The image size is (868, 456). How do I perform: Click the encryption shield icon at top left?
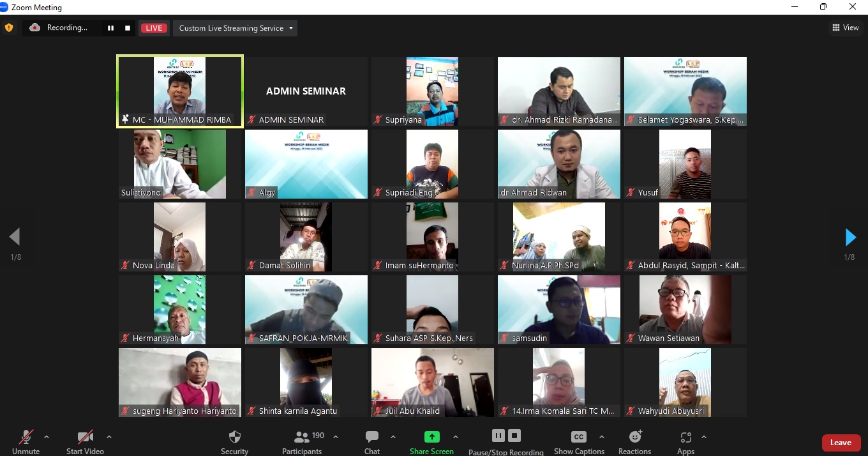click(9, 27)
